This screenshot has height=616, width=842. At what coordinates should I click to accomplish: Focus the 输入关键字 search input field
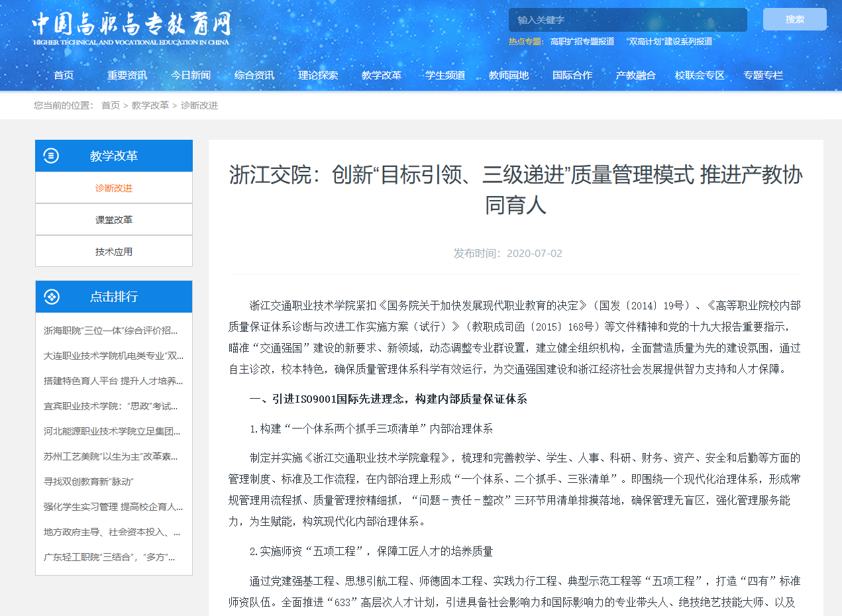(627, 20)
